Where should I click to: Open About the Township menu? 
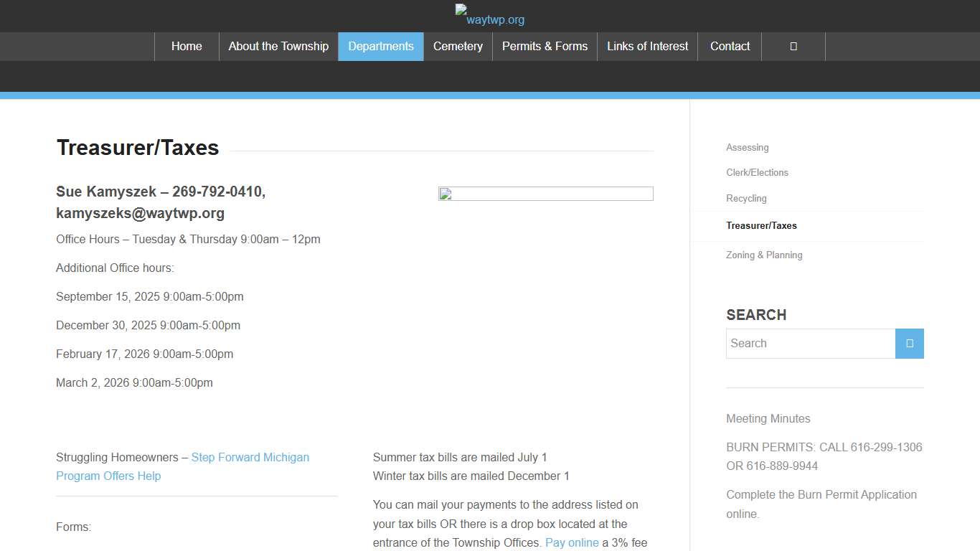pos(278,47)
